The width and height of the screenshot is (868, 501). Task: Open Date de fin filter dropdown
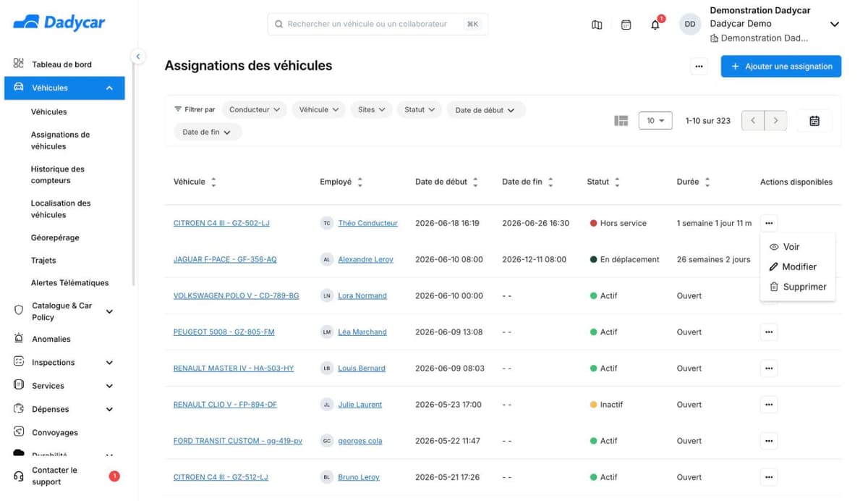[207, 132]
